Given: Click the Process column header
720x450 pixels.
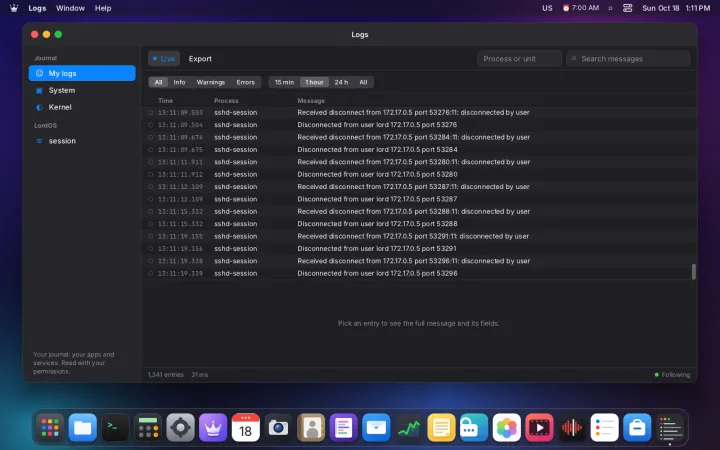Looking at the screenshot, I should point(226,101).
